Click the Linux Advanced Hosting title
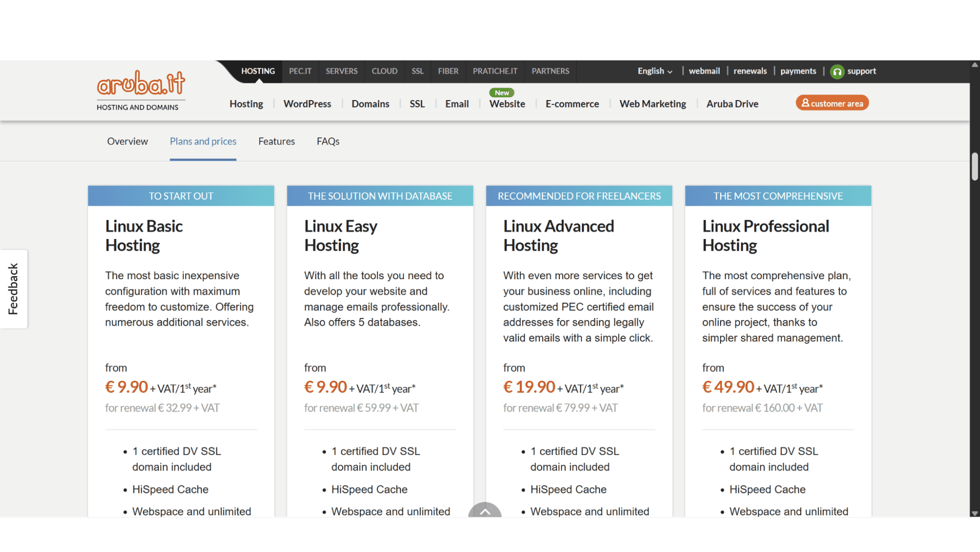This screenshot has width=980, height=552. pyautogui.click(x=558, y=236)
